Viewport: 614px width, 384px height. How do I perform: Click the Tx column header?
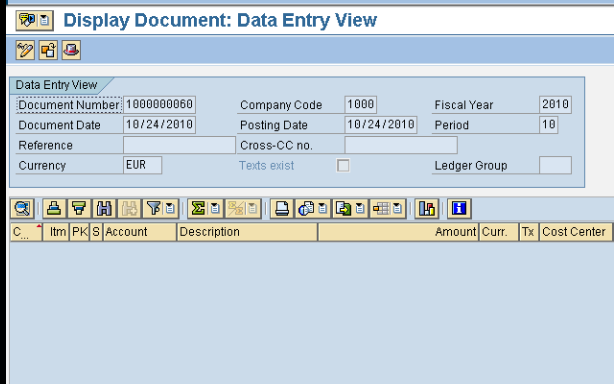coord(529,232)
